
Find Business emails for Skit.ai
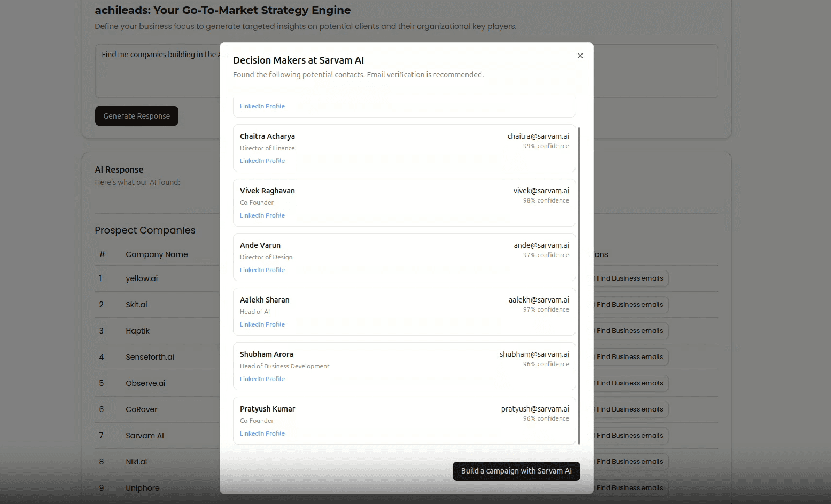(x=630, y=304)
